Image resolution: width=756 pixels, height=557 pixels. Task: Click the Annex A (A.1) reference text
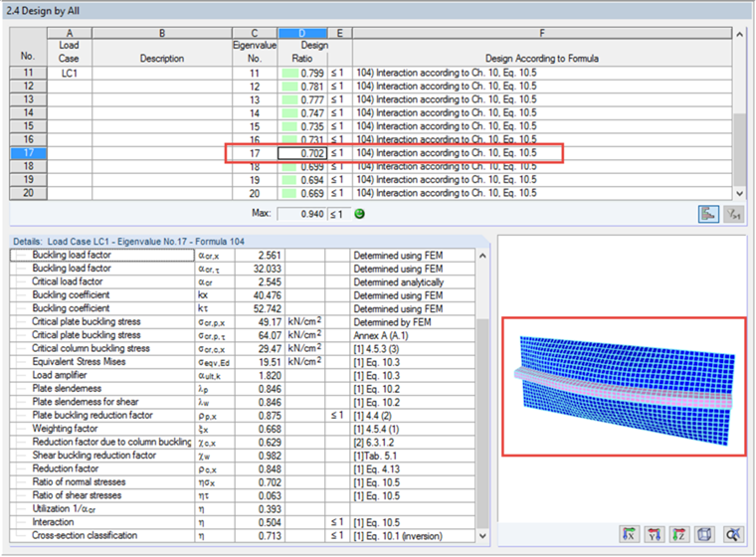coord(381,335)
